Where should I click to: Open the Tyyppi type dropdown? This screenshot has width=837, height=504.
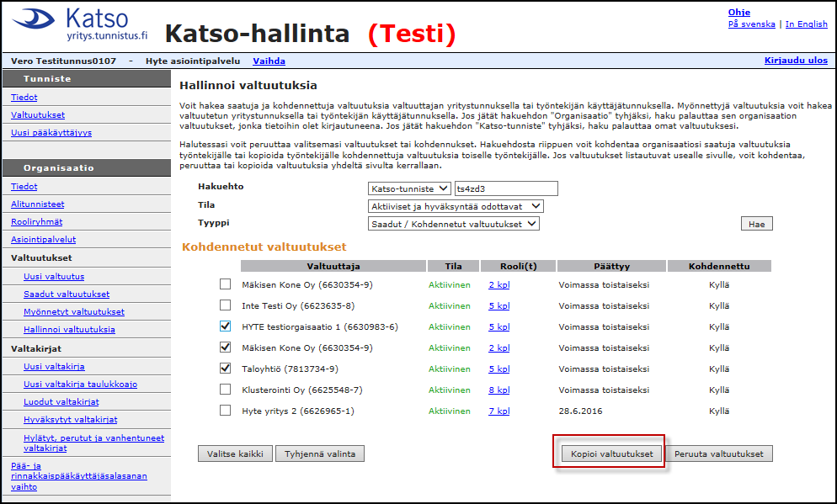pyautogui.click(x=453, y=224)
